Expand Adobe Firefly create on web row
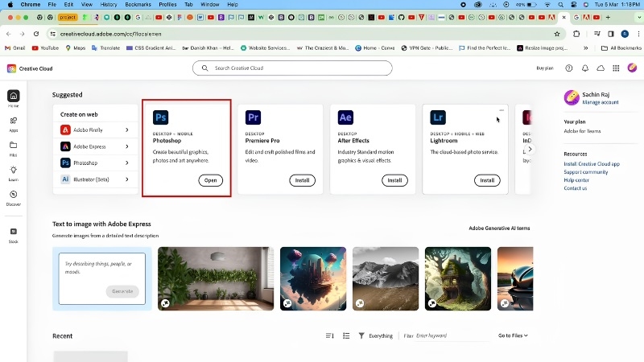644x362 pixels. click(x=127, y=130)
